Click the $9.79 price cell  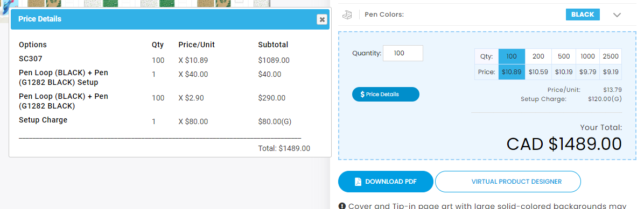pos(587,71)
